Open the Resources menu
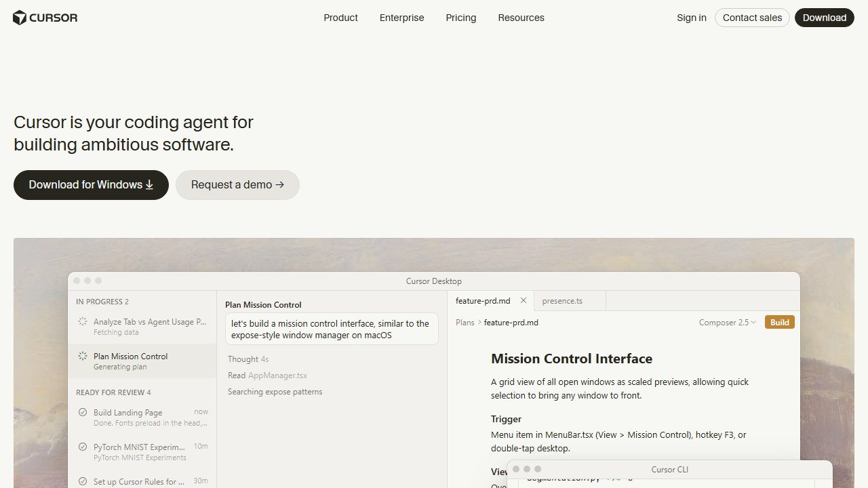 tap(521, 18)
